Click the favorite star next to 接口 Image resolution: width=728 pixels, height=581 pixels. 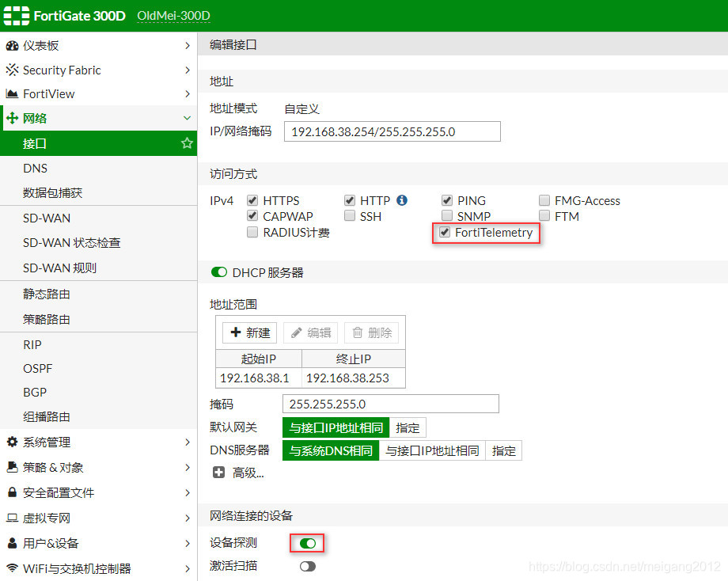(x=187, y=143)
